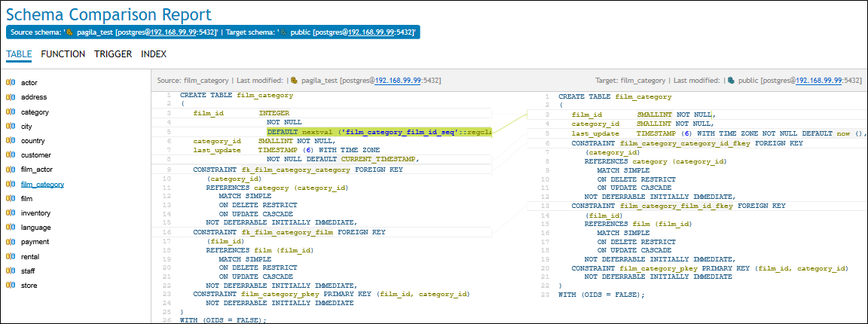
Task: Click the table icon beside inventory
Action: pyautogui.click(x=10, y=212)
